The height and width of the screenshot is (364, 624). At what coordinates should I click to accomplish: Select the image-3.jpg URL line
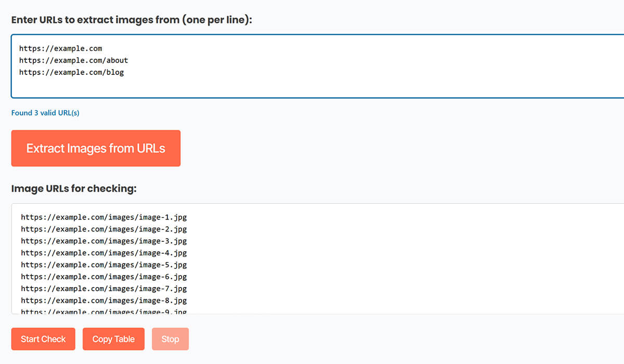103,241
